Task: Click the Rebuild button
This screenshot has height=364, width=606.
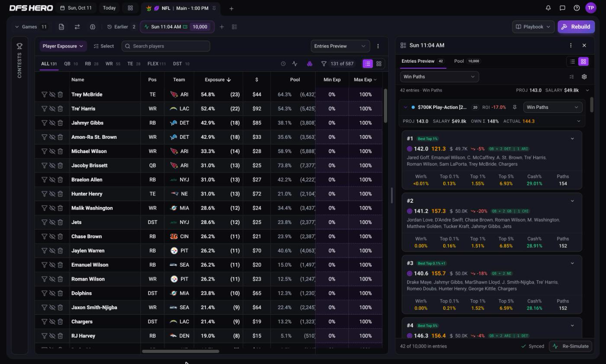Action: (576, 27)
